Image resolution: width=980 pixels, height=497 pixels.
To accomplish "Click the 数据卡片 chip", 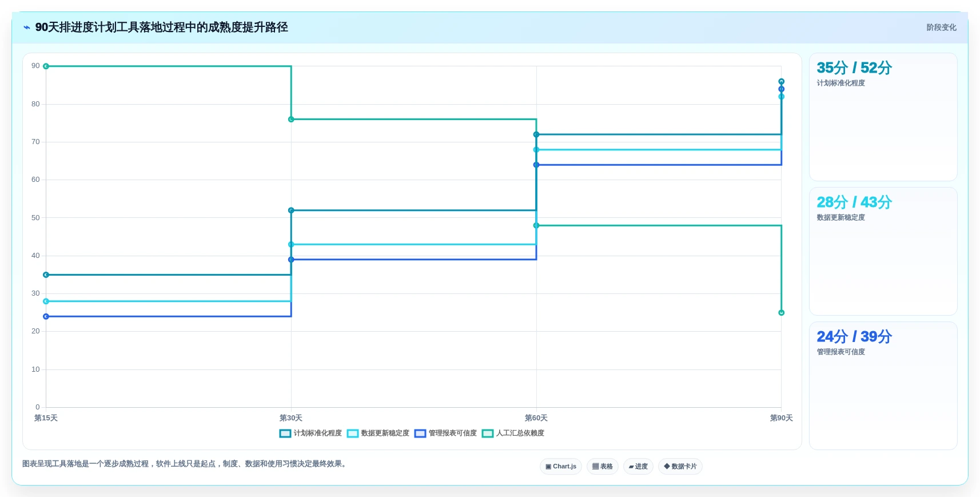I will click(680, 467).
